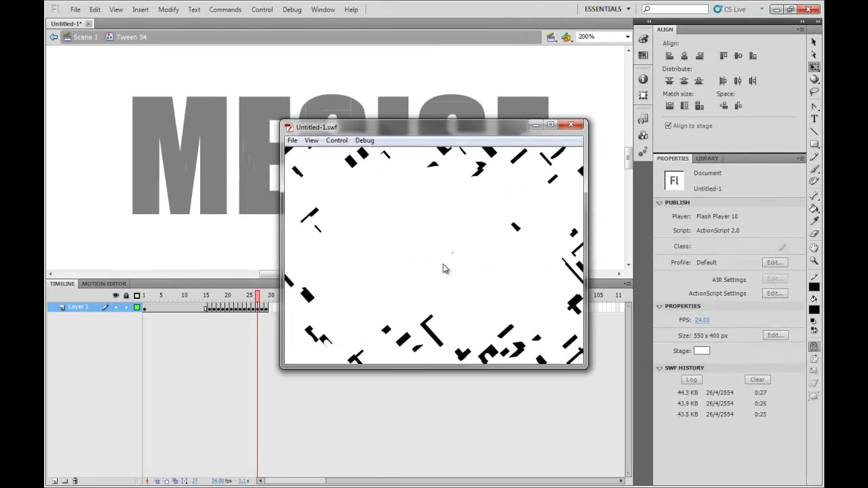Image resolution: width=868 pixels, height=488 pixels.
Task: Toggle Align to stage checkbox
Action: click(668, 126)
